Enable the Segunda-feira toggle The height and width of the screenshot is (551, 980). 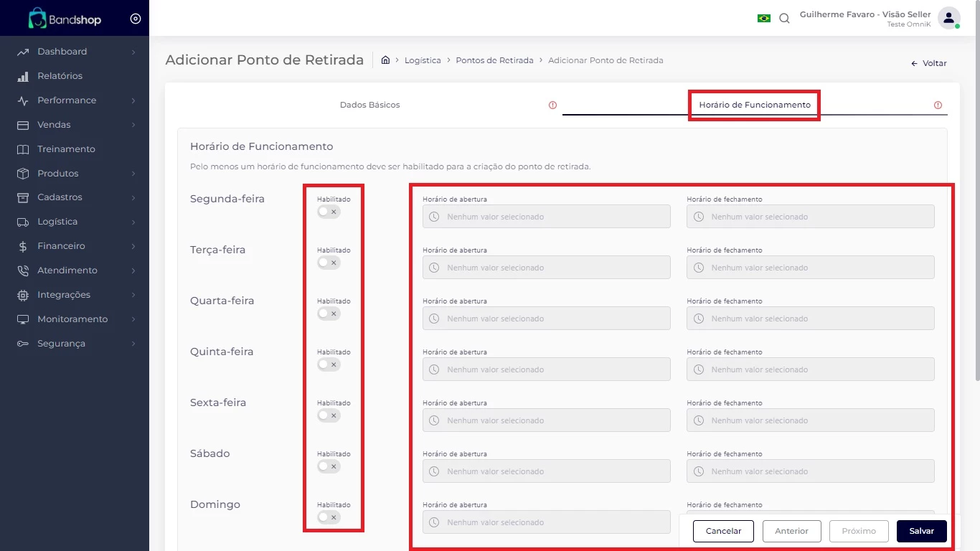pos(329,212)
